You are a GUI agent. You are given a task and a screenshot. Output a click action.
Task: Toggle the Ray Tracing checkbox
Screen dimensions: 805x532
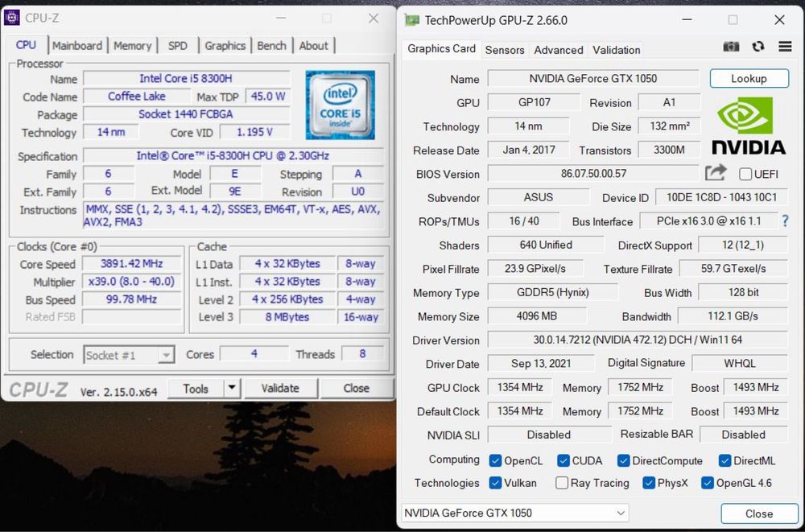click(562, 483)
